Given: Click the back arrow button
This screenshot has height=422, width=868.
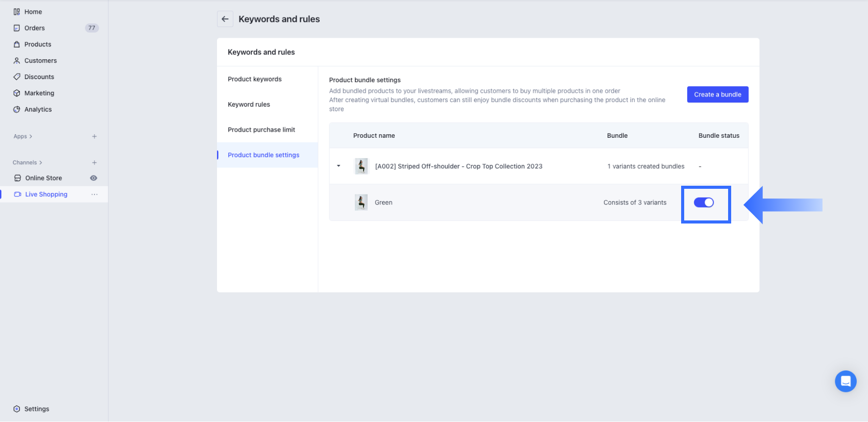Looking at the screenshot, I should tap(225, 19).
